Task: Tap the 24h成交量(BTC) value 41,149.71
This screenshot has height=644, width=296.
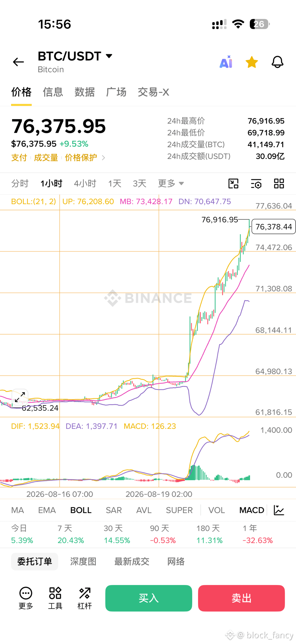Action: tap(266, 144)
